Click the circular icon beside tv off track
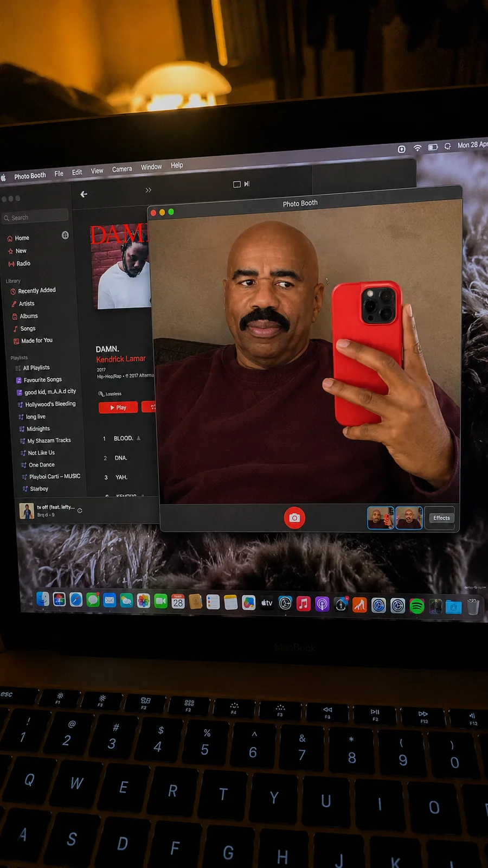 pos(80,510)
